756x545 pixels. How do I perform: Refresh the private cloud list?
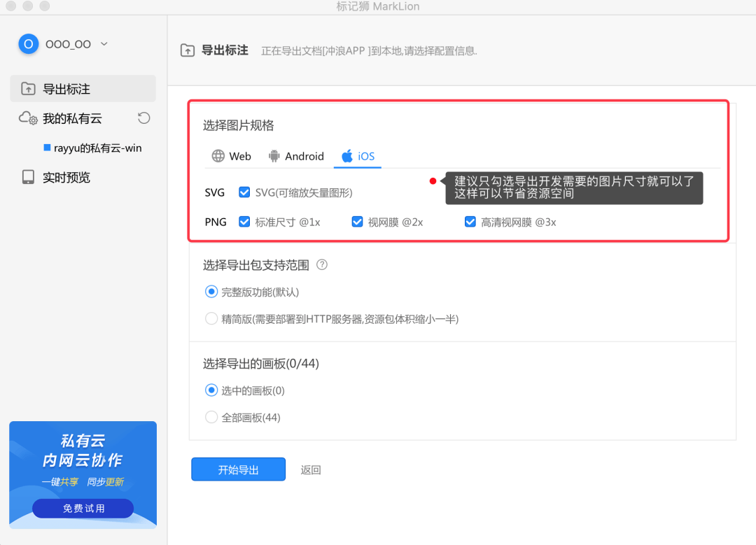[x=143, y=118]
